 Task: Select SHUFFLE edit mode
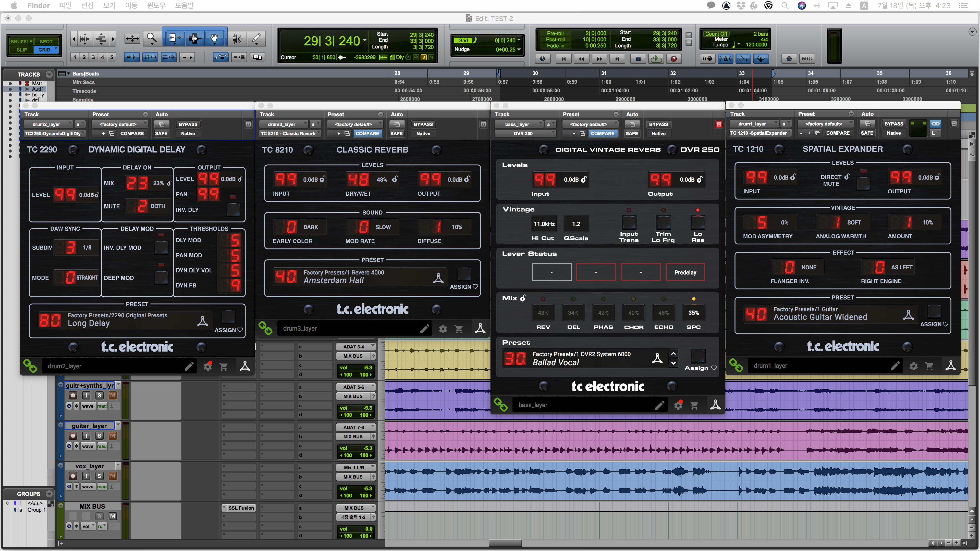[x=21, y=41]
